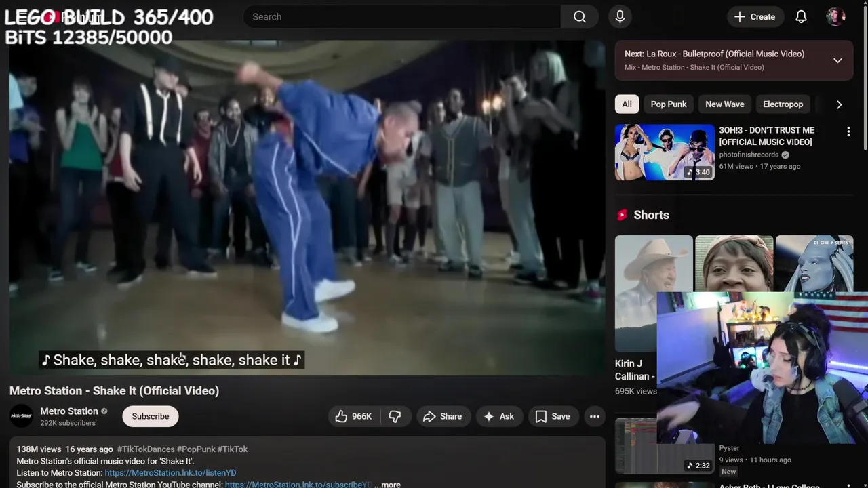Image resolution: width=868 pixels, height=488 pixels.
Task: Like the video with thumbs-up 966K
Action: pyautogui.click(x=353, y=416)
